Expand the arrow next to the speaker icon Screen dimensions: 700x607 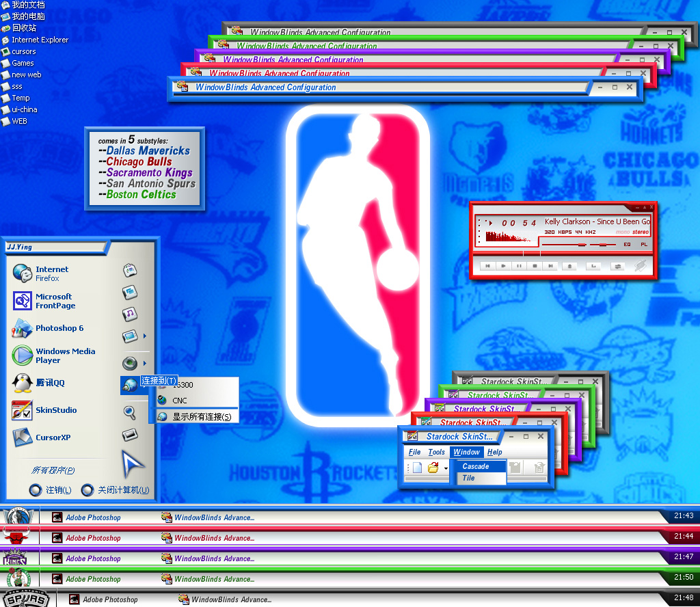click(x=145, y=363)
